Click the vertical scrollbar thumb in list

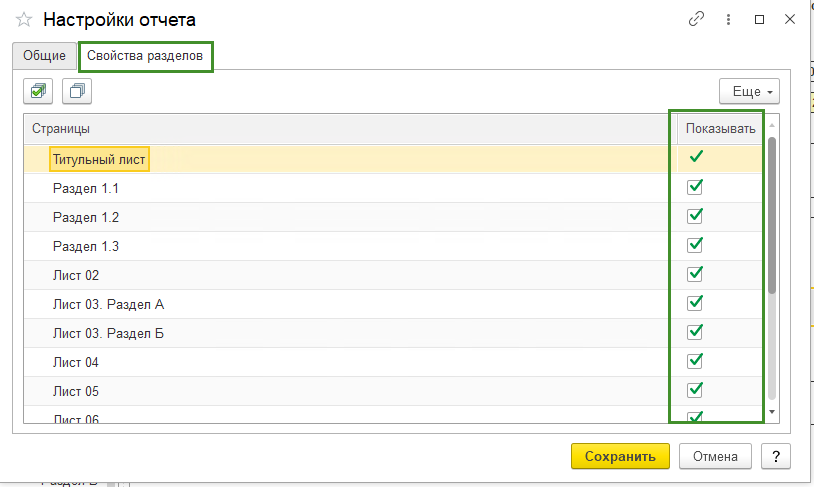click(x=772, y=215)
